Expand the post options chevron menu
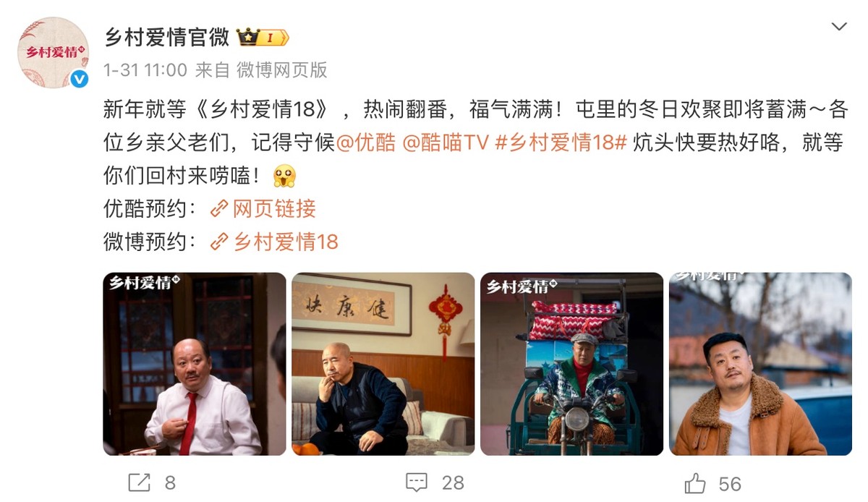The height and width of the screenshot is (502, 868). coord(839,27)
